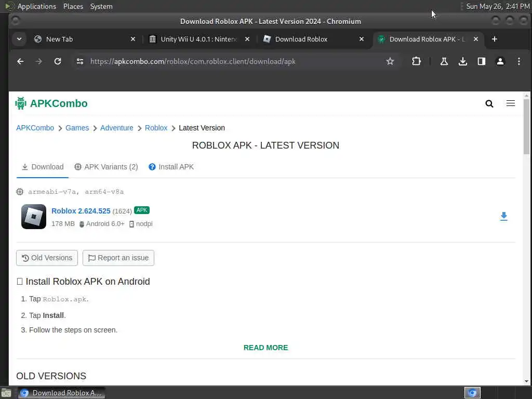Select the Download Roblox A... taskbar entry
Viewport: 532px width, 399px height.
pos(61,393)
